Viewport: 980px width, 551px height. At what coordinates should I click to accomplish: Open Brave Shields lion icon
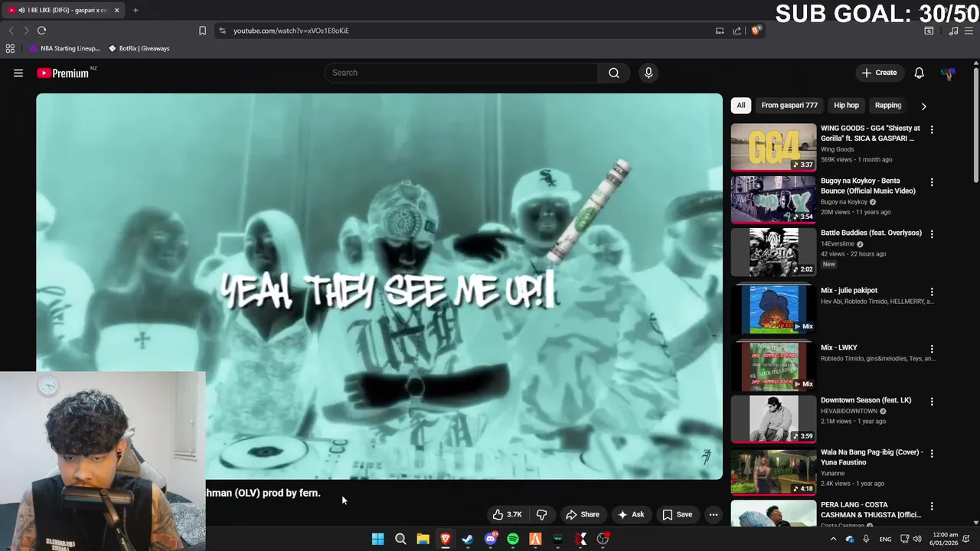(x=756, y=31)
